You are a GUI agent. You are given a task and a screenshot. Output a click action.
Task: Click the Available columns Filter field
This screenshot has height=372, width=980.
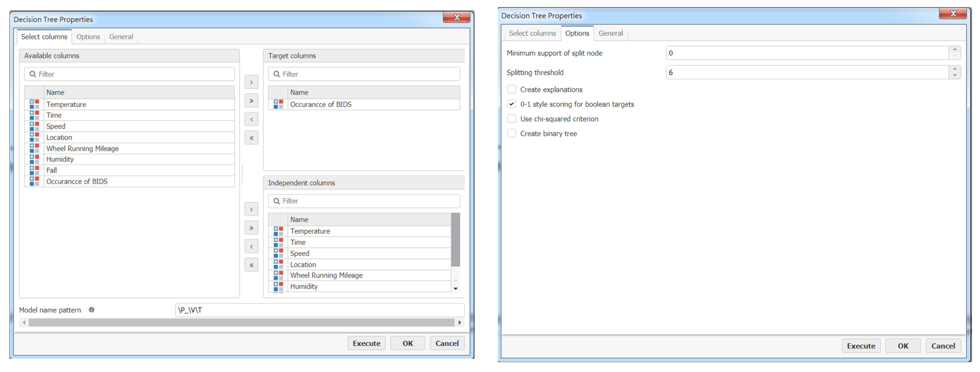129,74
